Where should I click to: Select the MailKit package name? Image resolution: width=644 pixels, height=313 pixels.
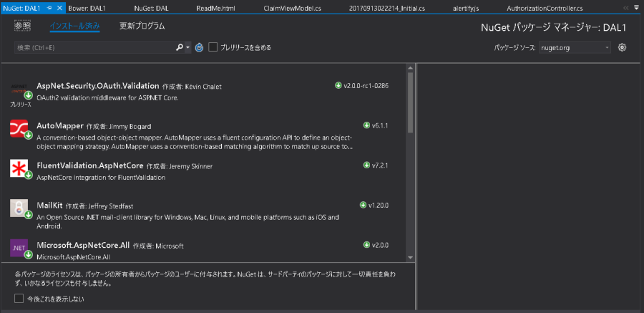click(49, 206)
